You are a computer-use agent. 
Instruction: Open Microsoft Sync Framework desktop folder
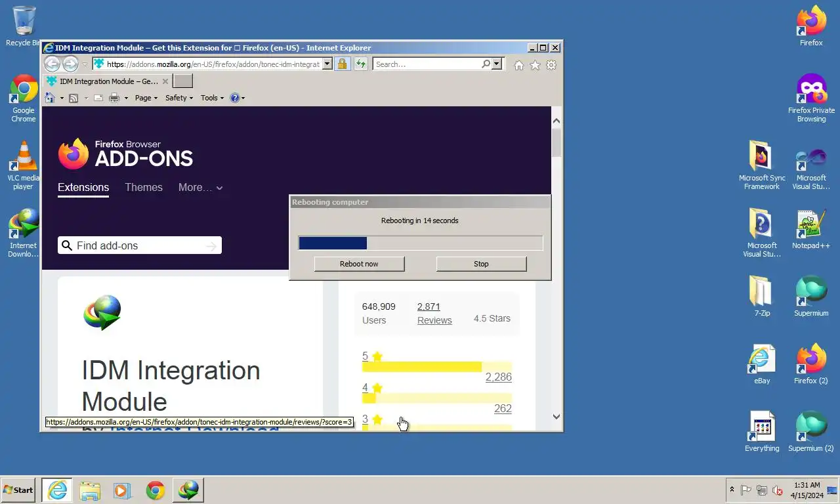click(x=762, y=165)
